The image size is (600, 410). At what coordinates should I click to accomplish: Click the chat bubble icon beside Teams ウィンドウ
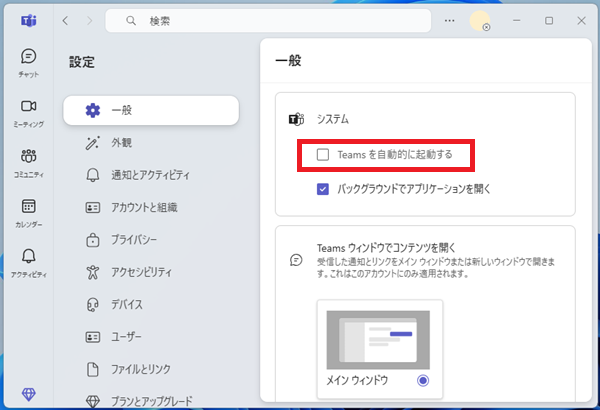click(x=296, y=260)
